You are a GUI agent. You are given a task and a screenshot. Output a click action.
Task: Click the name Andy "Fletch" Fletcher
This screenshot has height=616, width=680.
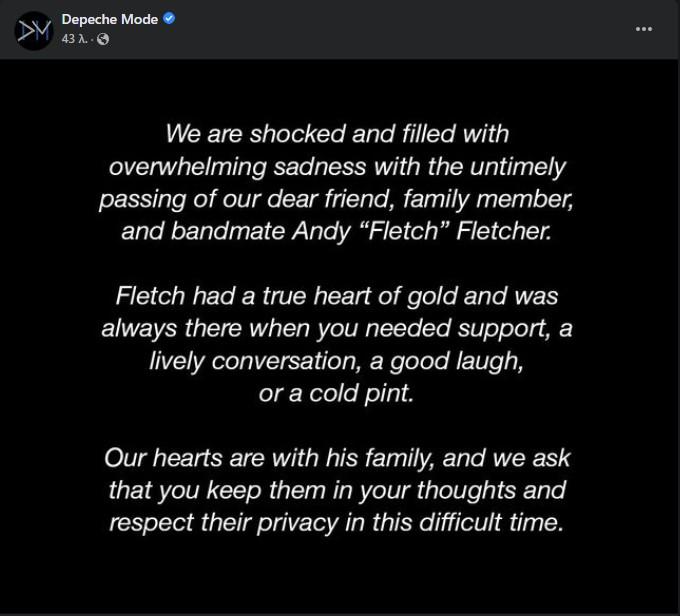coord(422,231)
